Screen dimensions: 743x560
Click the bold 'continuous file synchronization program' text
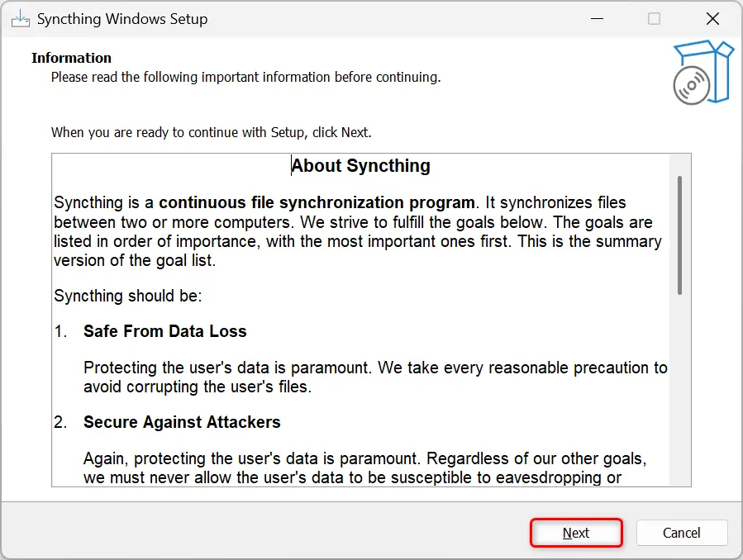[x=317, y=202]
